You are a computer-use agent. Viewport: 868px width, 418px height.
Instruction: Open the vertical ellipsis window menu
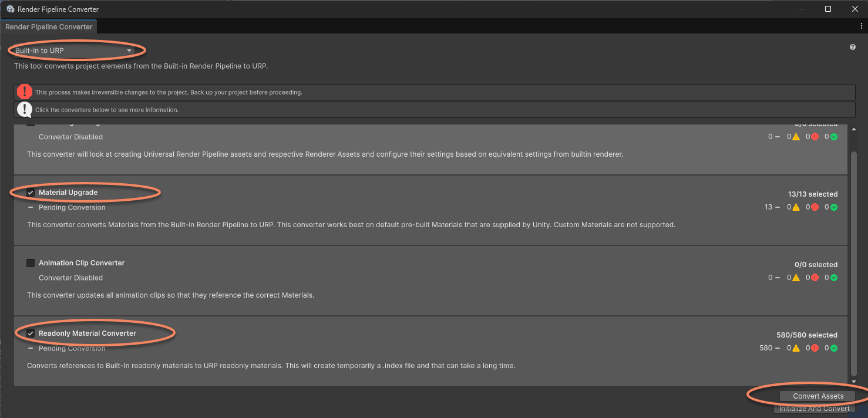(x=861, y=26)
